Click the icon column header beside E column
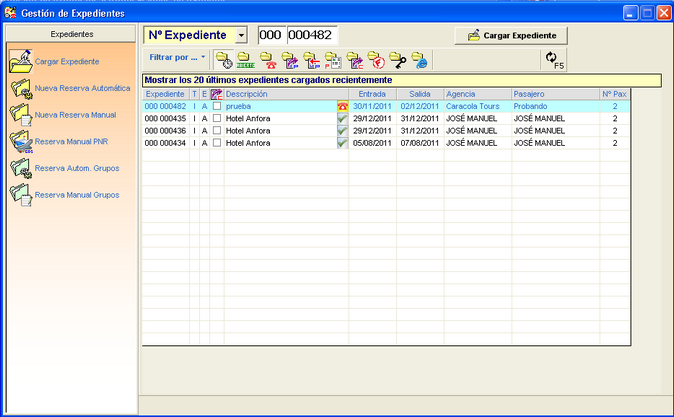674x417 pixels. 217,94
